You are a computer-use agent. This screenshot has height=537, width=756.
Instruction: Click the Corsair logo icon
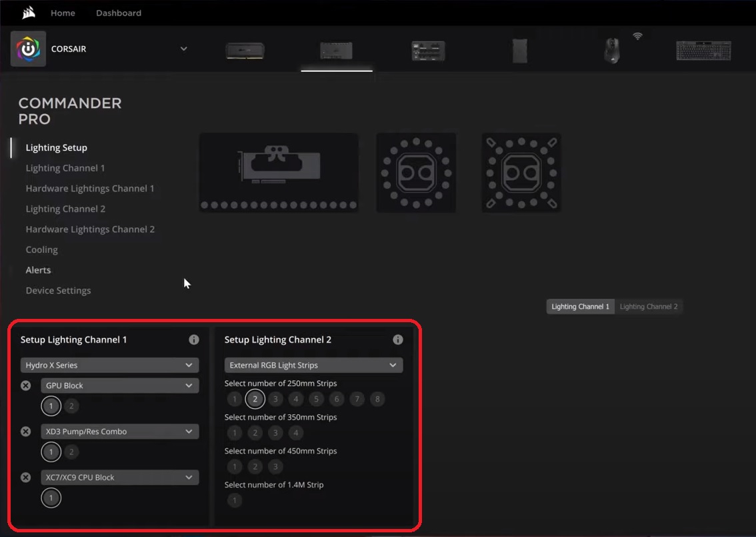point(27,49)
